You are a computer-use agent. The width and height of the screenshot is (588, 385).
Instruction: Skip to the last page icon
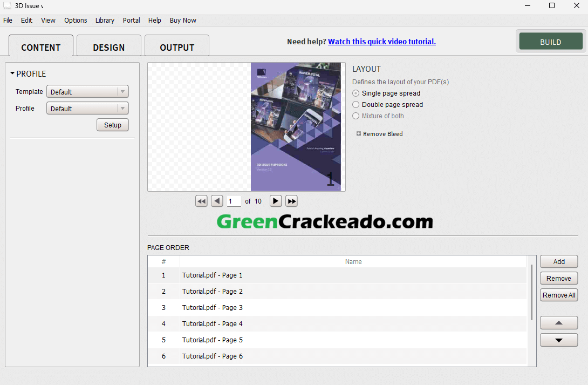coord(291,201)
